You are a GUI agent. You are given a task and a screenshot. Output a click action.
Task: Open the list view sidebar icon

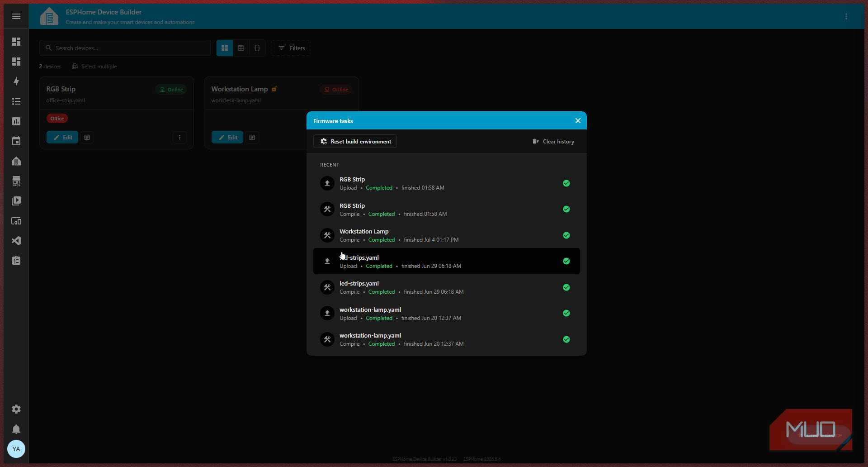click(16, 101)
